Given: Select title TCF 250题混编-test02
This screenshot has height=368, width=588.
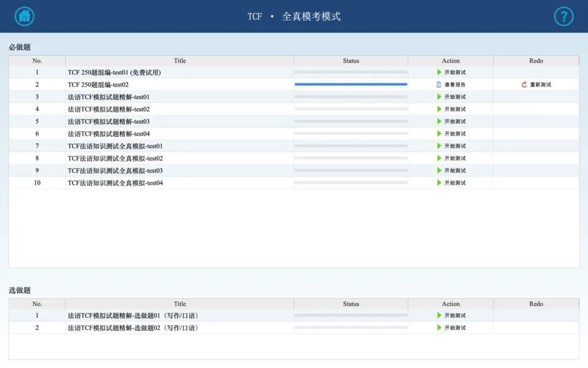Looking at the screenshot, I should pyautogui.click(x=98, y=85).
